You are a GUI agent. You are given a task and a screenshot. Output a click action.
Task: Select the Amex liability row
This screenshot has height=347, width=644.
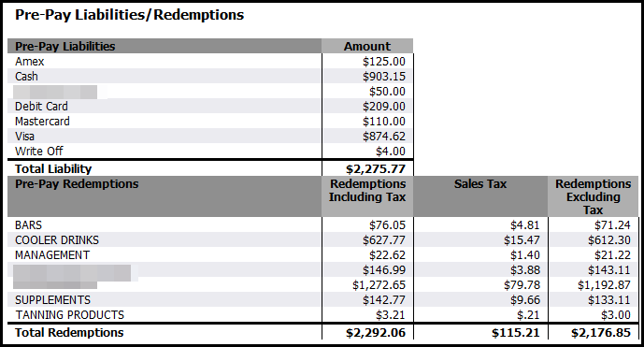210,61
